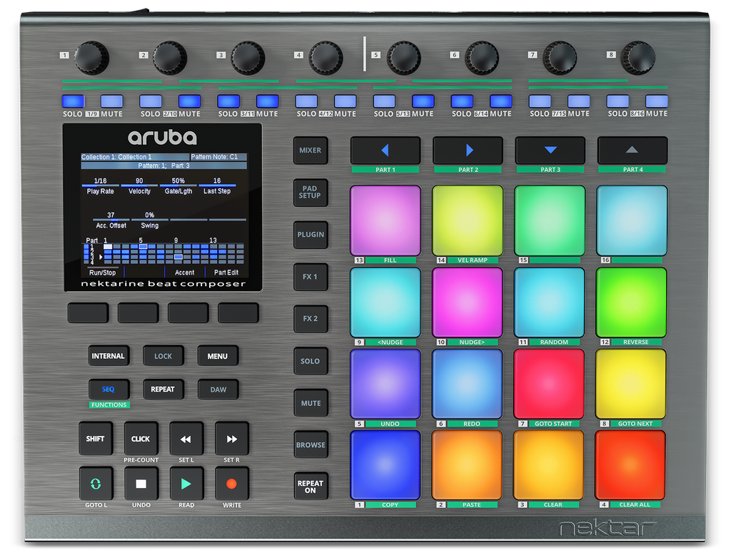Toggle the SOLO button for track 2/10

[151, 101]
